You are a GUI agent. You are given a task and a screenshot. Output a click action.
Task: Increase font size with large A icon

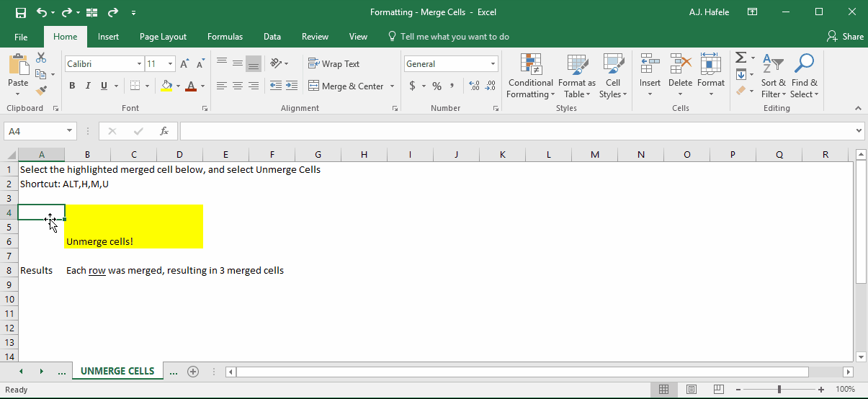pos(184,64)
